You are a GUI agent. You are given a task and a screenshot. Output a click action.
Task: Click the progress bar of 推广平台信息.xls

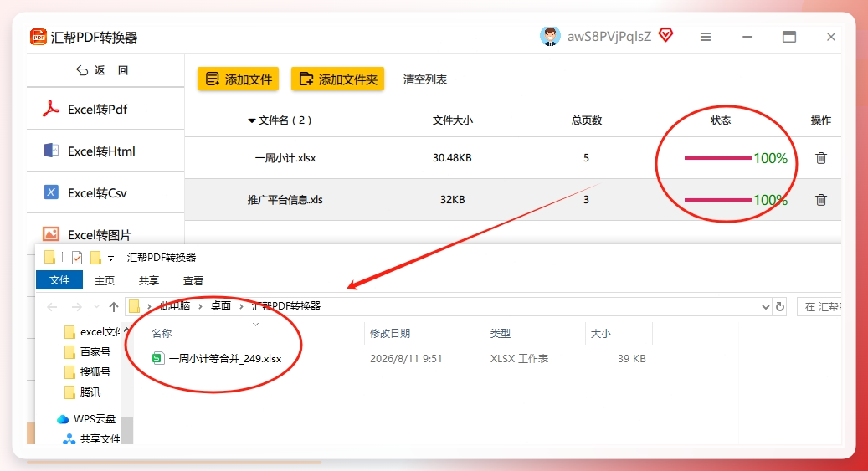click(x=718, y=200)
